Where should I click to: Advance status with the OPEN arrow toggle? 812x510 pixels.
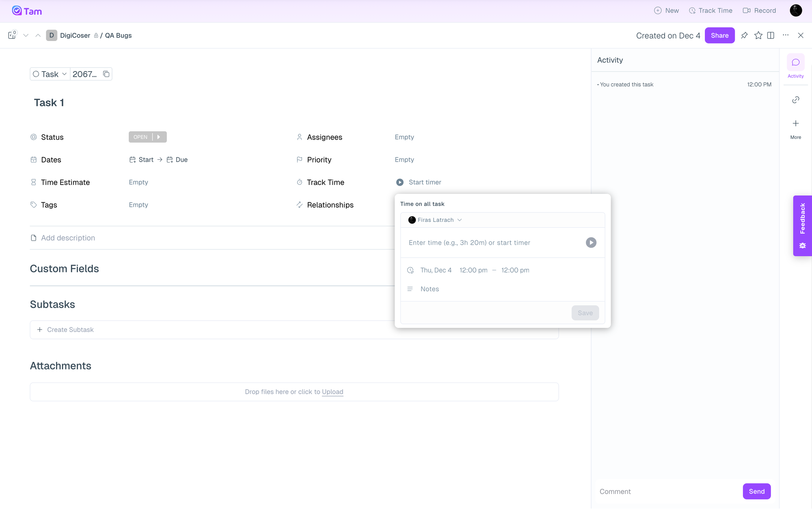coord(159,137)
